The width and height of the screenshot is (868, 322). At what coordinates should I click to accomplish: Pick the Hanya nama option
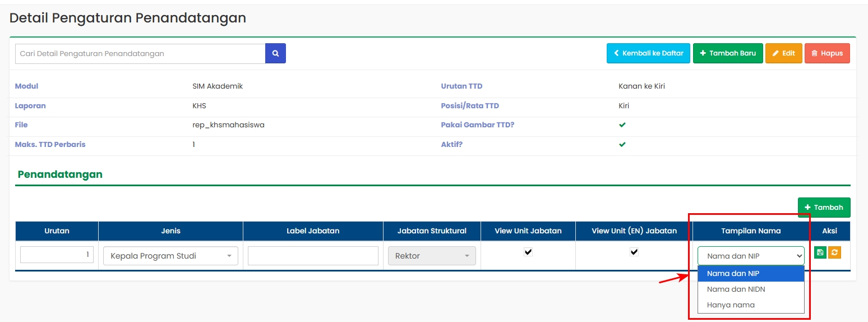750,305
